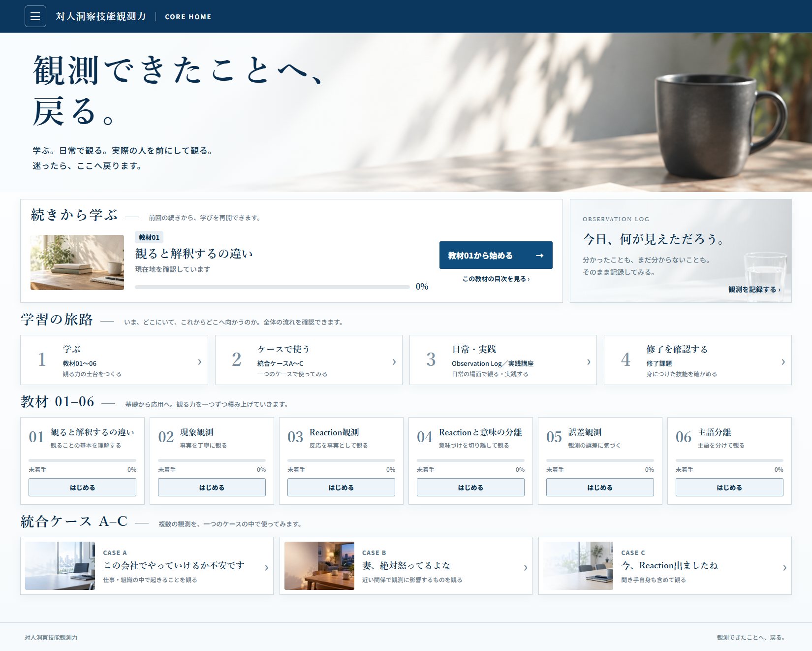The image size is (812, 651).
Task: Open case この会社でやっていけるか不安です
Action: point(174,565)
